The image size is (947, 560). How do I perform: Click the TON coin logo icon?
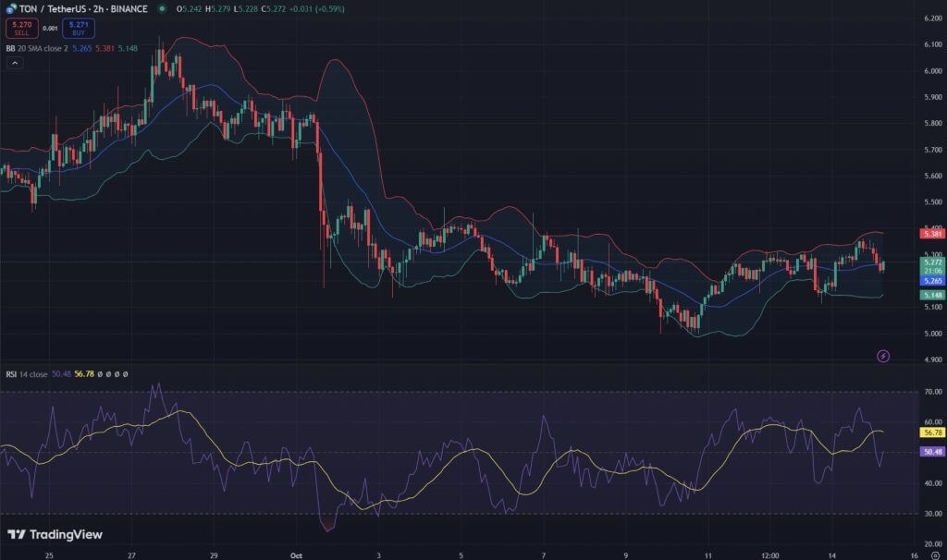(9, 8)
